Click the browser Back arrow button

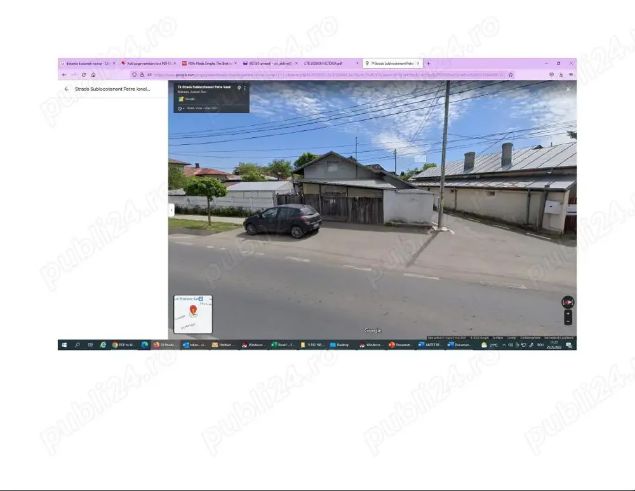(64, 75)
